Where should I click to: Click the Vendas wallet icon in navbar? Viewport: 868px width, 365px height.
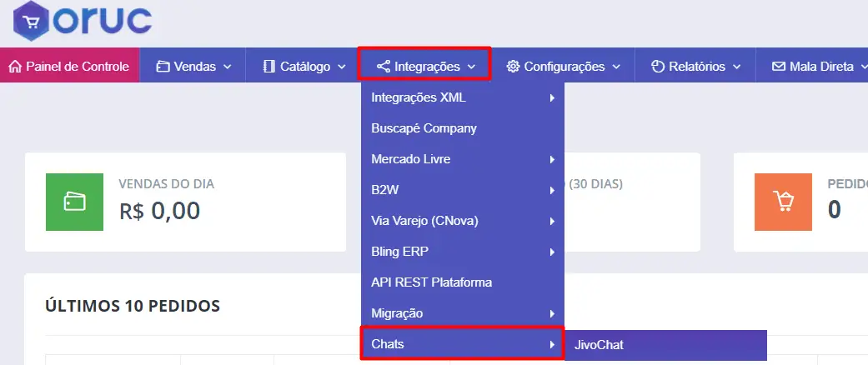(163, 67)
